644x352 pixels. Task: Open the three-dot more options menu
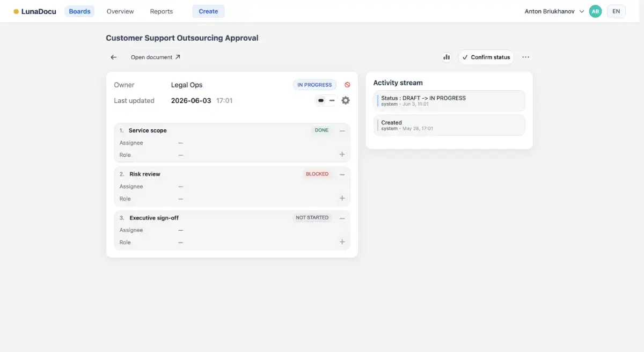pos(525,57)
